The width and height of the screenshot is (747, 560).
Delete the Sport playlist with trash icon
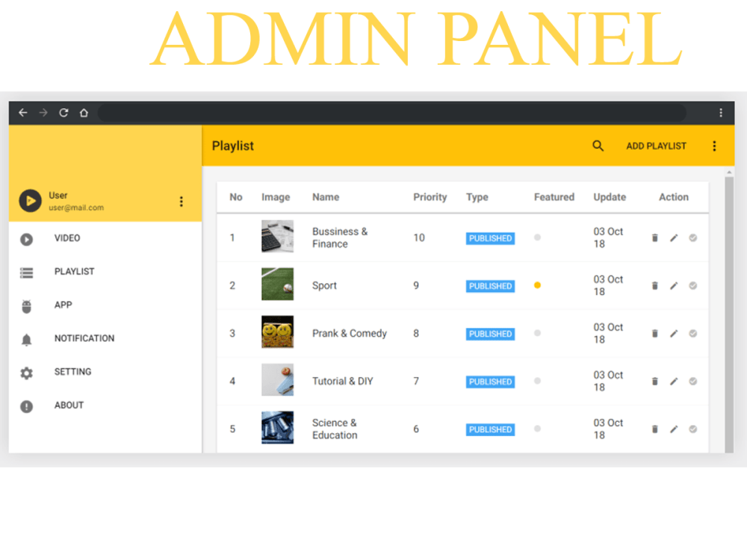coord(654,285)
